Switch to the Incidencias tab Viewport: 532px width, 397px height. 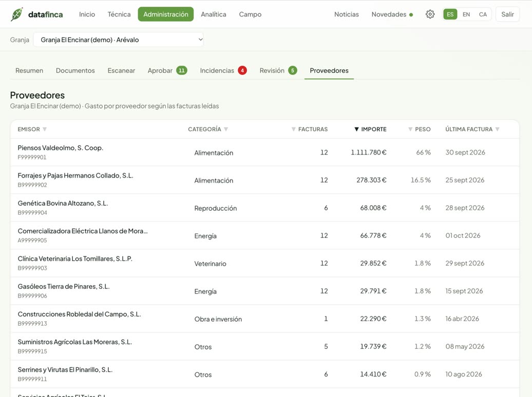[223, 70]
